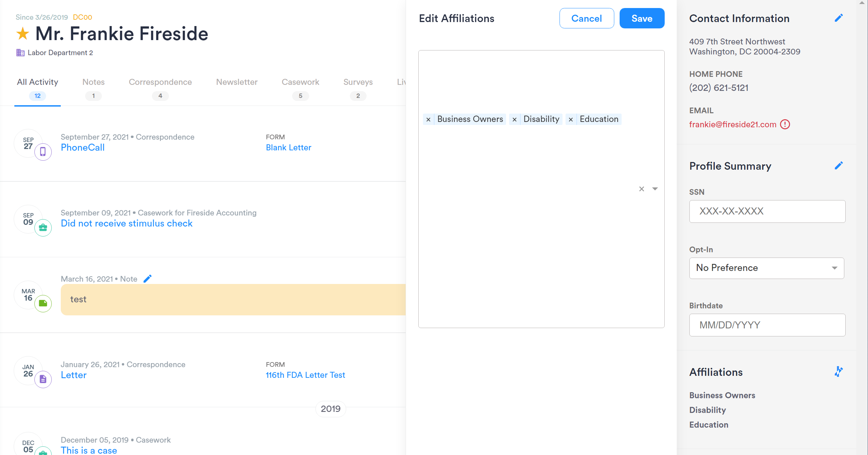Screen dimensions: 868x455
Task: Edit Profile Summary with its pencil icon
Action: [x=839, y=165]
